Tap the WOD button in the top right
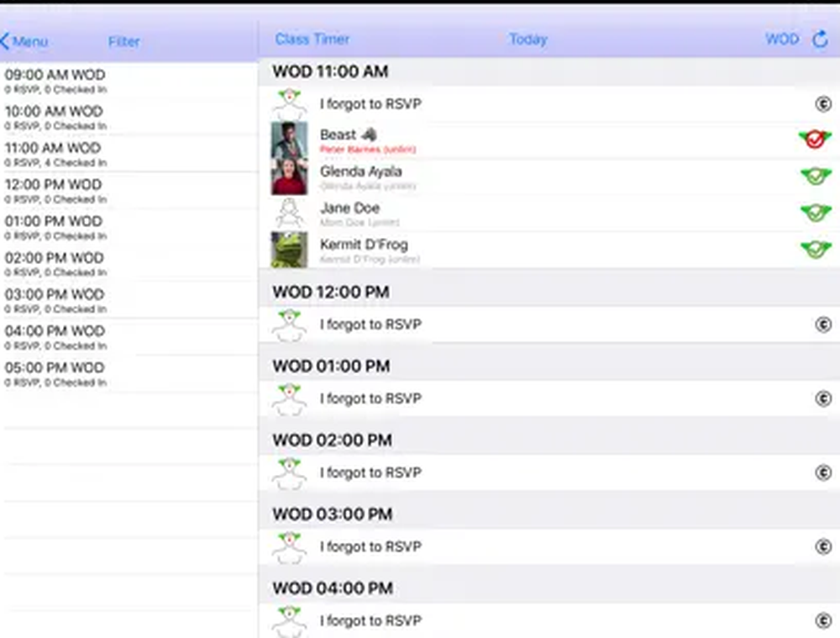Screen dimensions: 840x638 coord(780,39)
